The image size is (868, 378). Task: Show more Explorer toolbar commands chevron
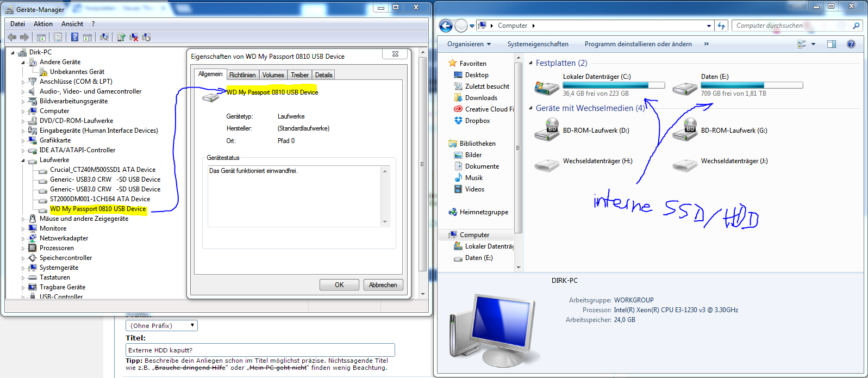point(706,44)
